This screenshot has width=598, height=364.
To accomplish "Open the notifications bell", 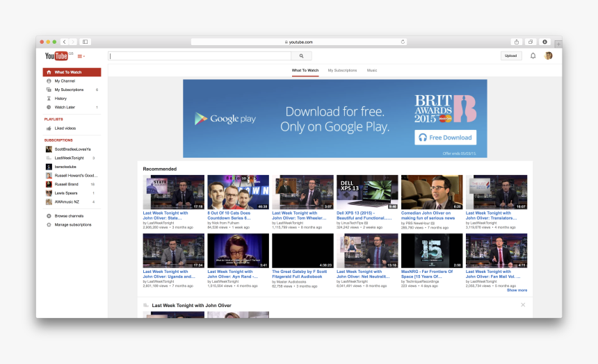I will coord(533,56).
